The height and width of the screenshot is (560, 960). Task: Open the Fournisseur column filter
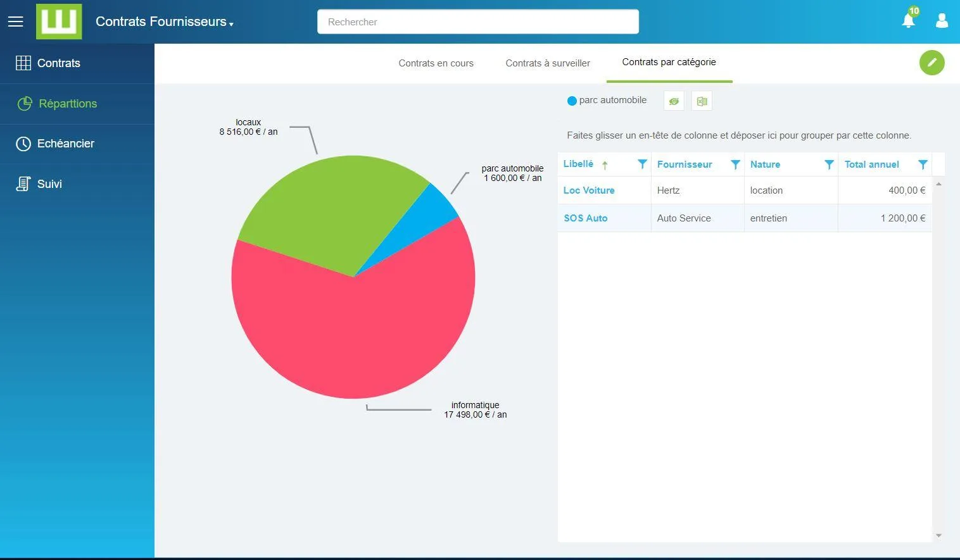click(x=735, y=165)
